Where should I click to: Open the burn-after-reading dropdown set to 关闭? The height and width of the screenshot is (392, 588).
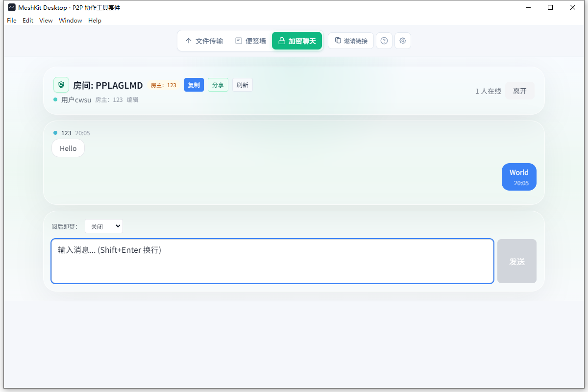104,226
